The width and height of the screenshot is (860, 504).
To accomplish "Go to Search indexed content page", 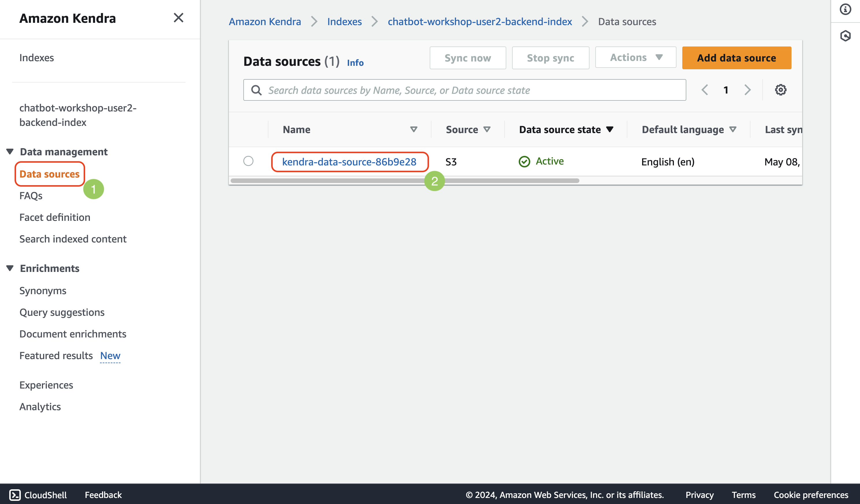I will pos(73,239).
